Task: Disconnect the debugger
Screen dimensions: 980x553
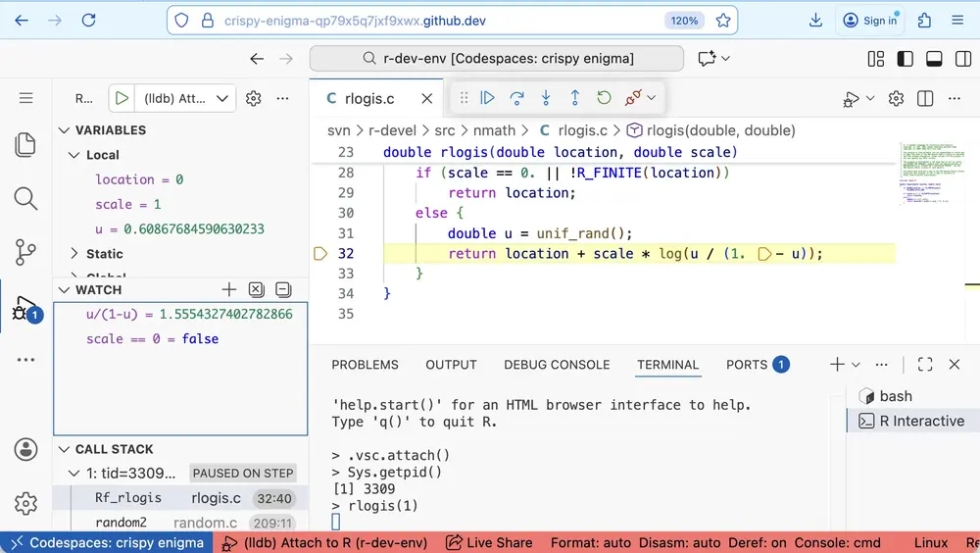Action: (633, 98)
